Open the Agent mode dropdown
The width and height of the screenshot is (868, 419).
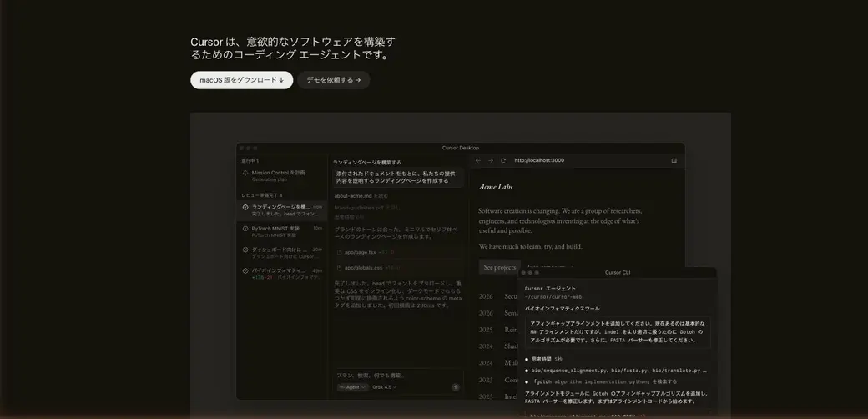click(x=352, y=387)
